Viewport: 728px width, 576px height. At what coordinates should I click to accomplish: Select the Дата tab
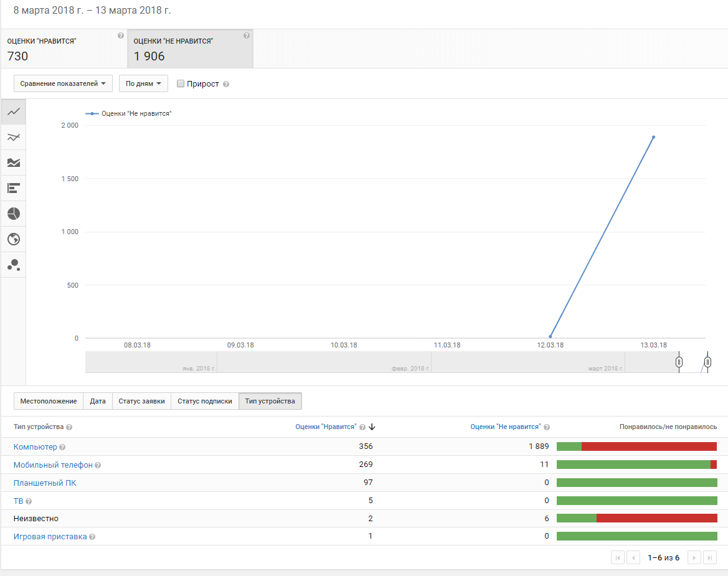pos(97,401)
